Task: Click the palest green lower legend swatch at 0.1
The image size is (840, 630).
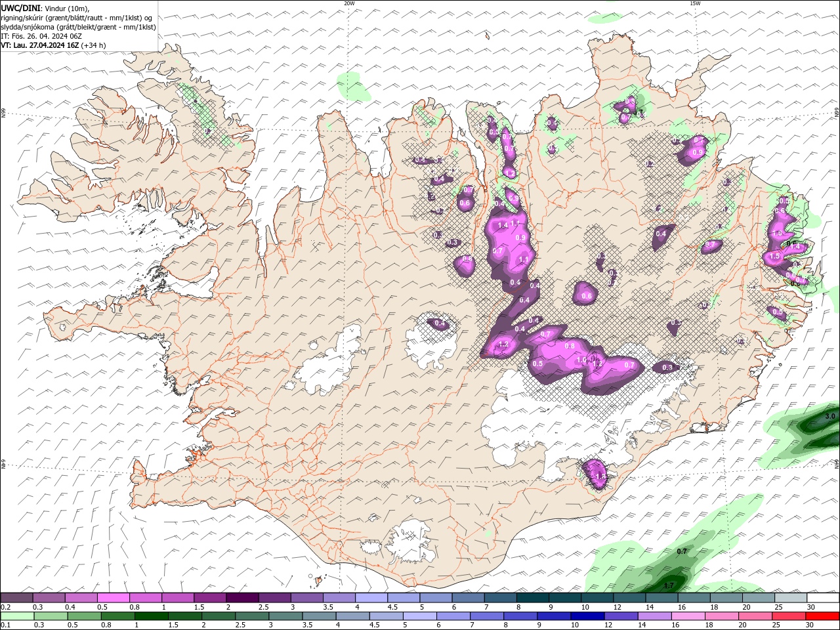Action: tap(16, 616)
